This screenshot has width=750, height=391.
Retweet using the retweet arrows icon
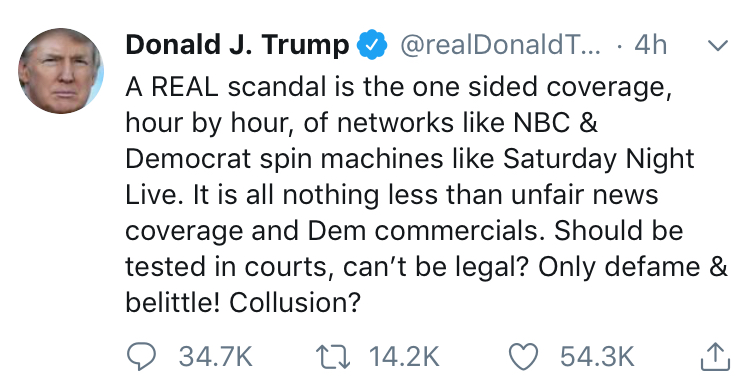coord(333,357)
